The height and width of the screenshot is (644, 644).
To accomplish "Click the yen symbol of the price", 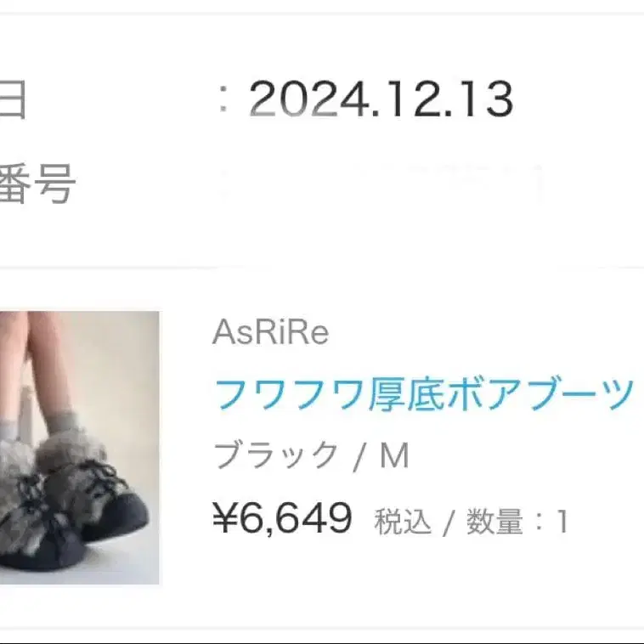I will [225, 519].
